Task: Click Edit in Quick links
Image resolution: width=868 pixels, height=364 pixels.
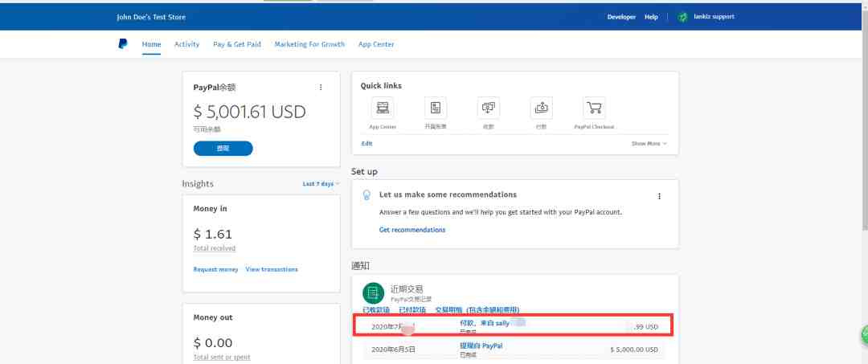Action: [367, 143]
